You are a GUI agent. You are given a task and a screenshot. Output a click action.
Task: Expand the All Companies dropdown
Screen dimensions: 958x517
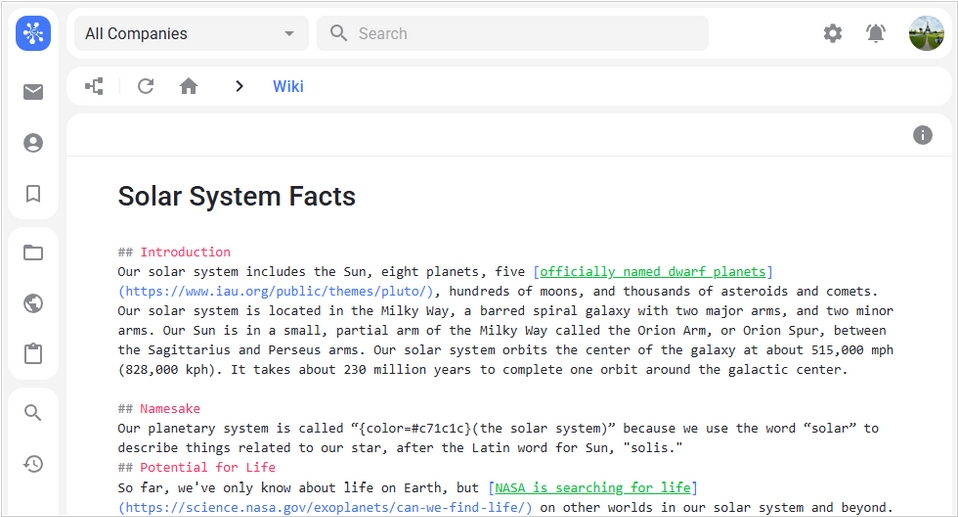190,33
